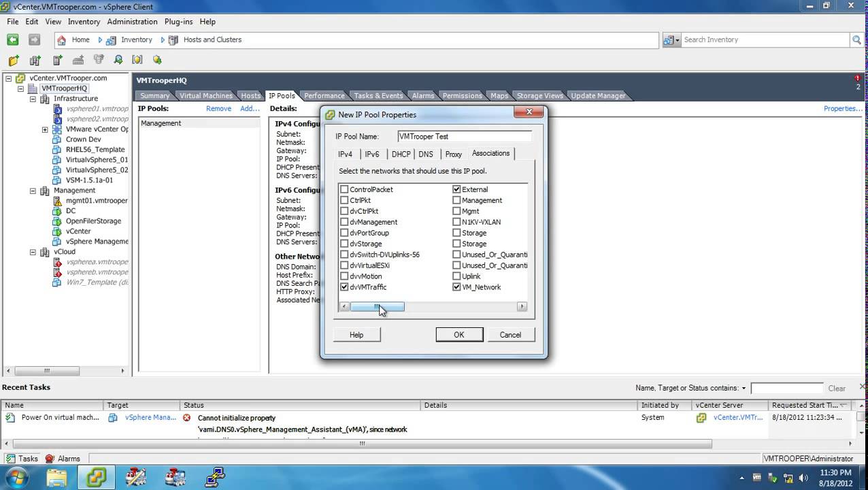Click the Help button in the dialog

pos(356,335)
